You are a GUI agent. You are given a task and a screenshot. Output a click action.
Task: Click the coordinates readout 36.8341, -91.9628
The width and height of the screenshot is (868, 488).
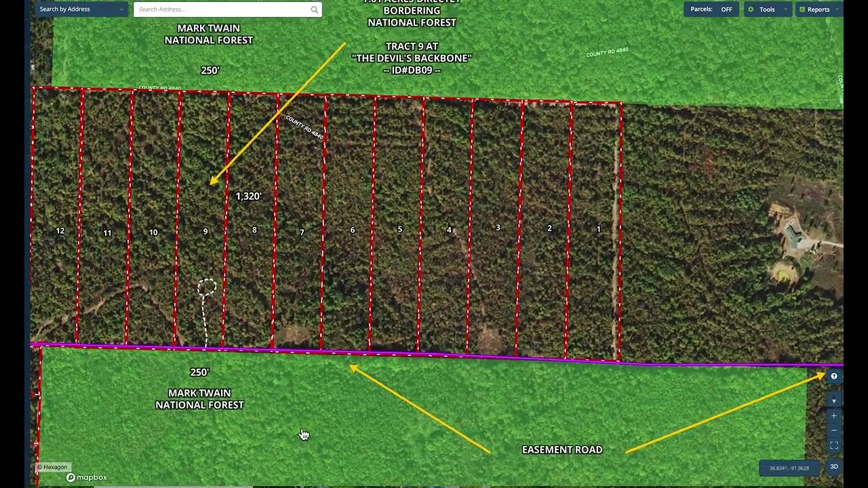pos(789,468)
